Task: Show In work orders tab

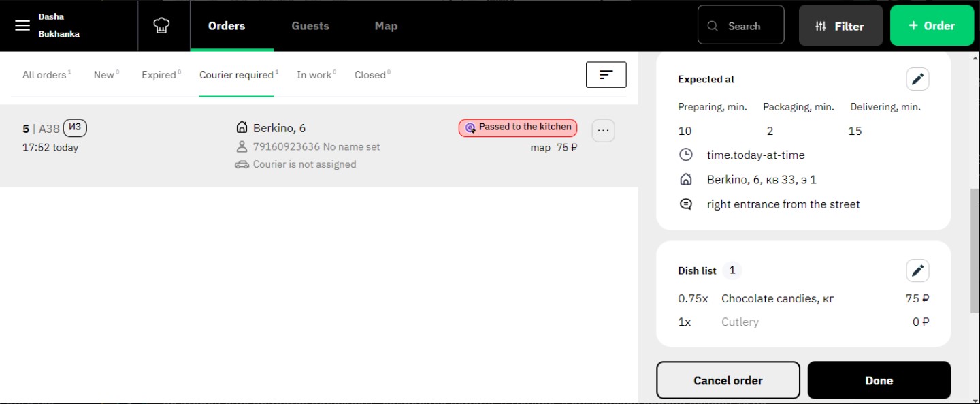Action: click(x=316, y=75)
